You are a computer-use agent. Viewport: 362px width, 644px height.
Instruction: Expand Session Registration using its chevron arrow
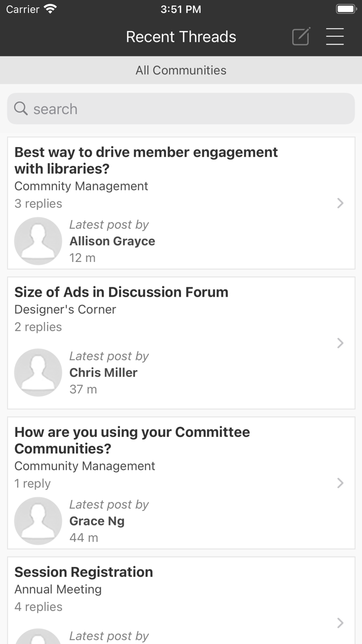(x=340, y=623)
